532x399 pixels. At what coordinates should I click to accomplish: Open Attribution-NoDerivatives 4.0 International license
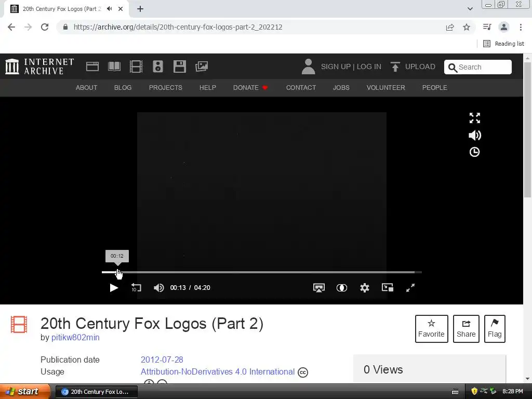[x=218, y=372]
